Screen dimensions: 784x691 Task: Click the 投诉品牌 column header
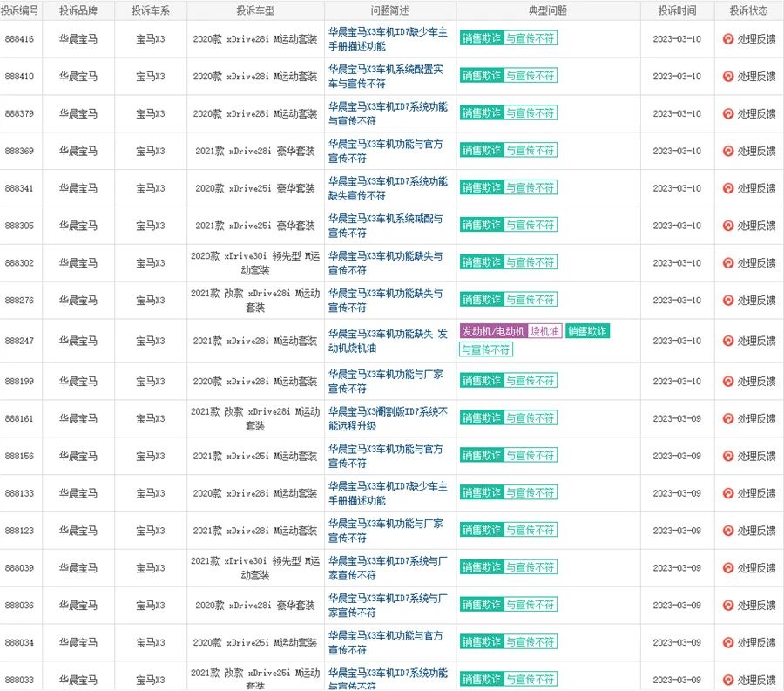(x=78, y=10)
